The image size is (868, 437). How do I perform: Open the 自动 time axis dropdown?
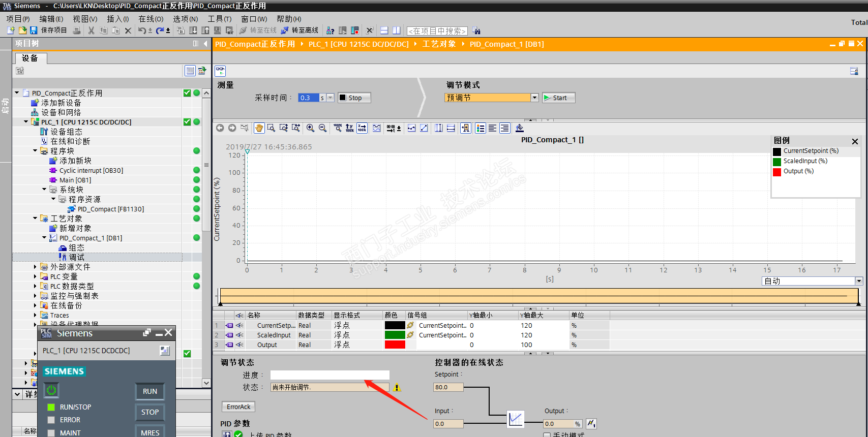859,281
